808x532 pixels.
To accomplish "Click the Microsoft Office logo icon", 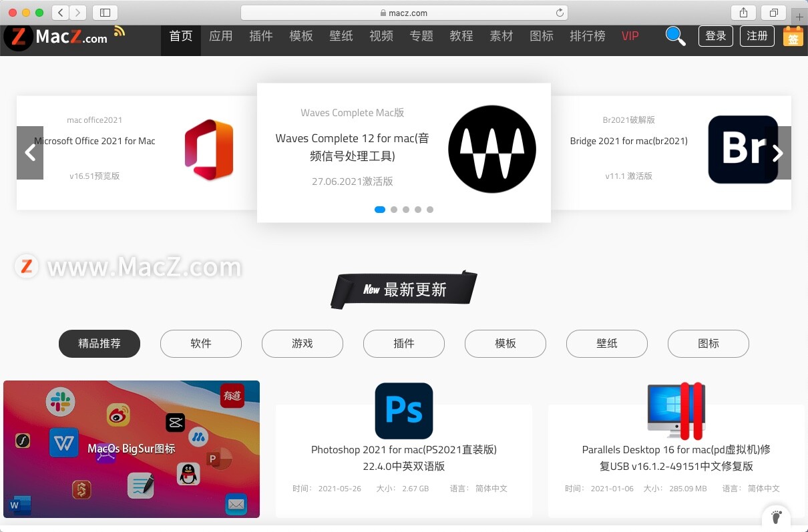I will [209, 150].
